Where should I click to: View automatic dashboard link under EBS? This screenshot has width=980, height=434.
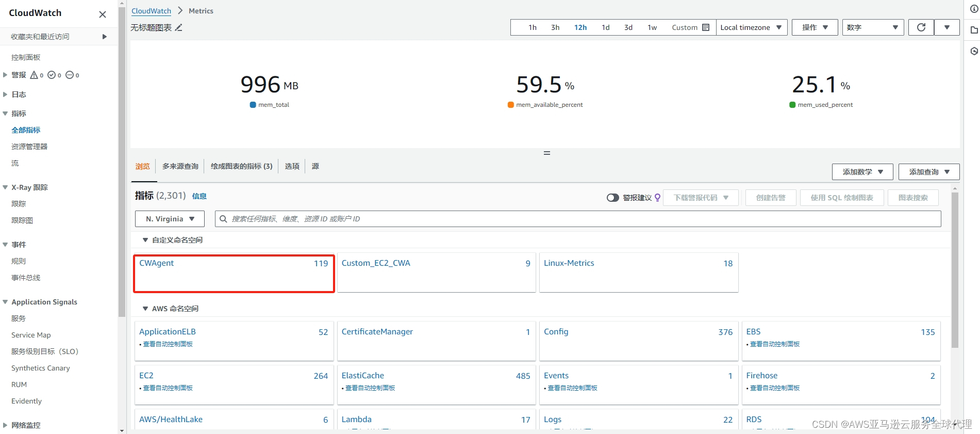point(775,344)
